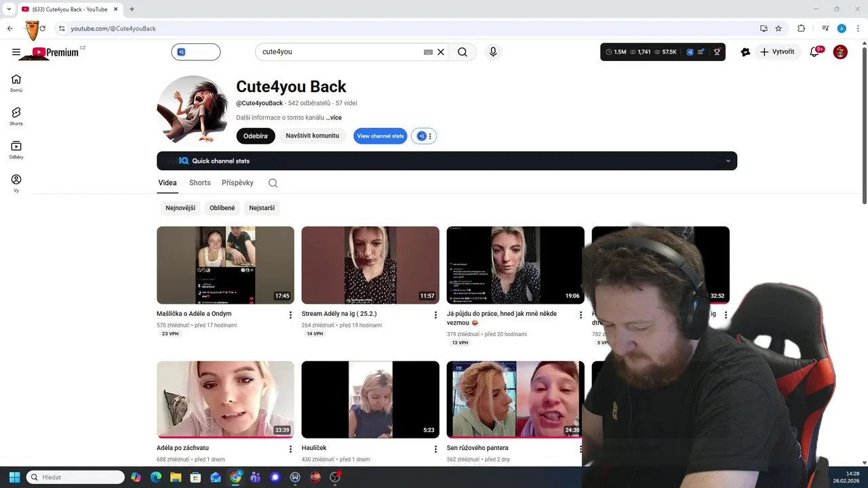Image resolution: width=868 pixels, height=488 pixels.
Task: Click the vidIQ logo in the stats bar
Action: tap(690, 52)
